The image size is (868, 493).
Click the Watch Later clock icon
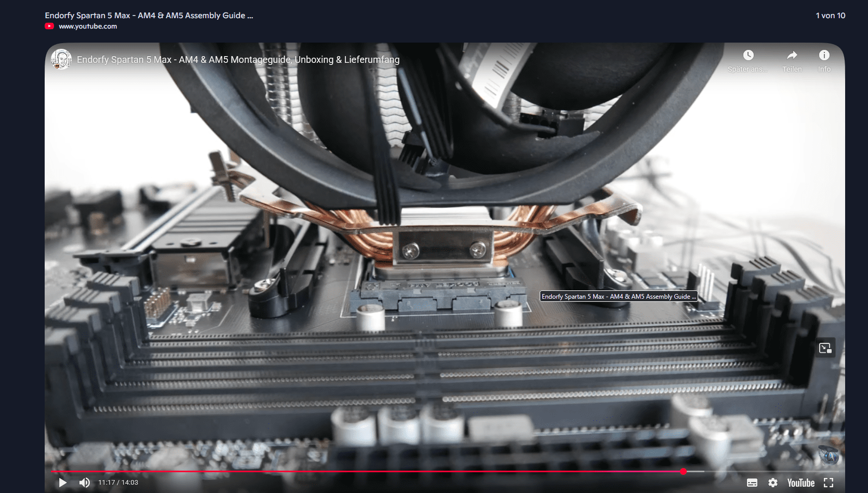(x=748, y=55)
